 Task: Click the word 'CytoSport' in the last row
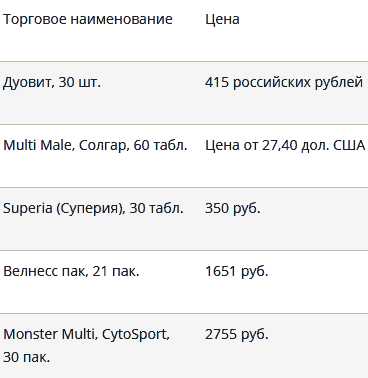coord(135,334)
